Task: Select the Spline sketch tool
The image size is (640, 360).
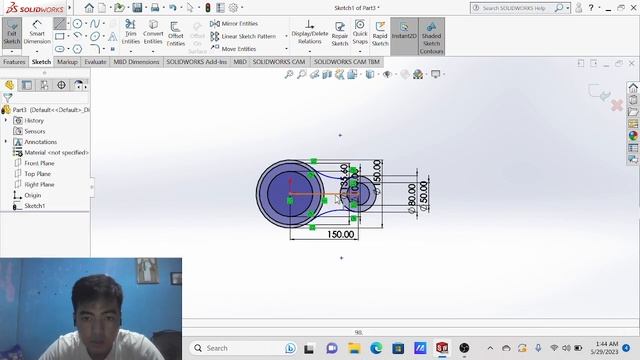Action: tap(95, 24)
